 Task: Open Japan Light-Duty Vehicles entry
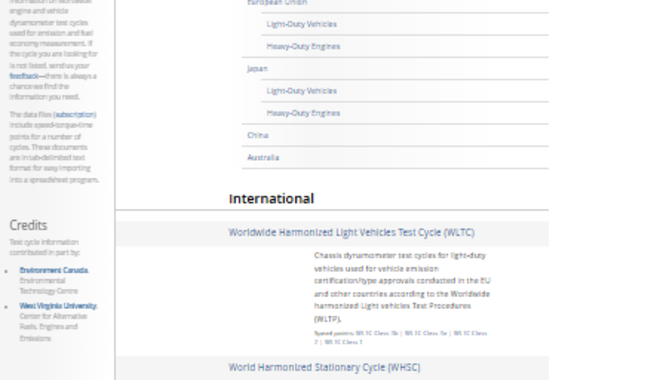(301, 91)
